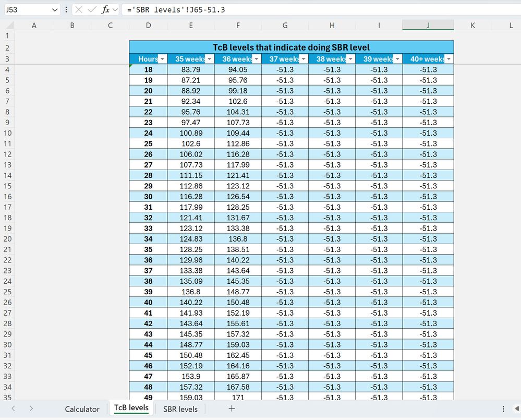Click the Hours cell 36

pyautogui.click(x=148, y=260)
